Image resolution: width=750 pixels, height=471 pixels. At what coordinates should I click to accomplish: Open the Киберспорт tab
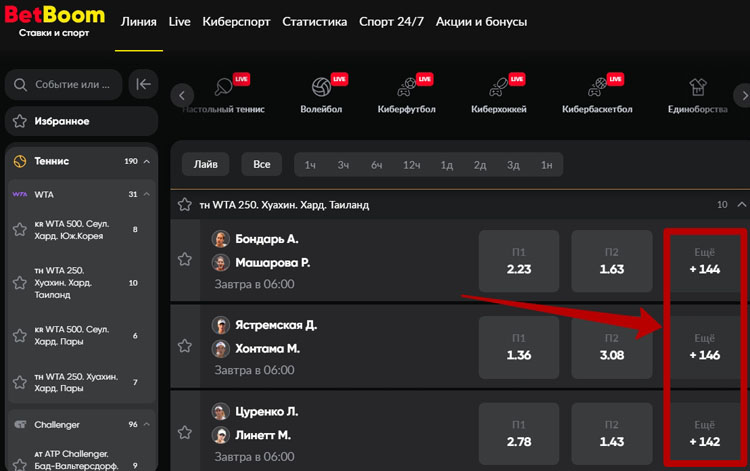pos(236,22)
